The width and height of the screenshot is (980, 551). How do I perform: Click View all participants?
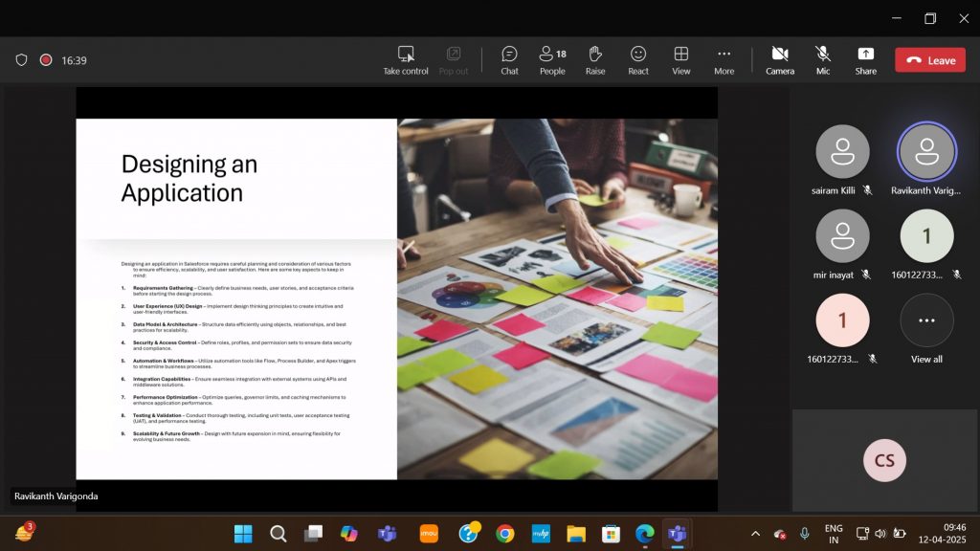pyautogui.click(x=926, y=328)
